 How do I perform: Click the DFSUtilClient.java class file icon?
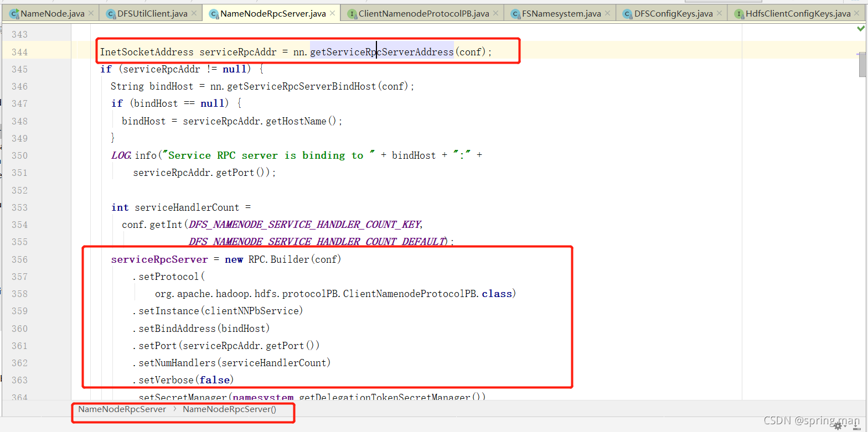110,13
